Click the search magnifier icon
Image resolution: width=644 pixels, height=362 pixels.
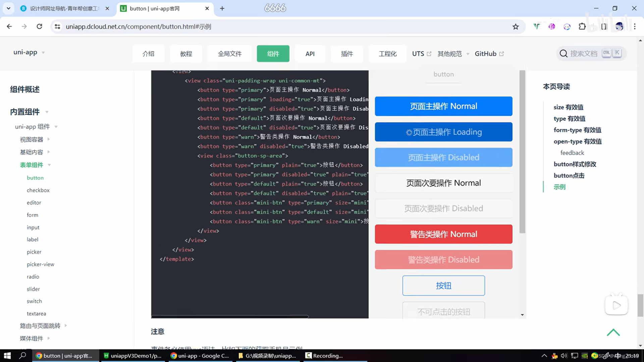point(563,53)
